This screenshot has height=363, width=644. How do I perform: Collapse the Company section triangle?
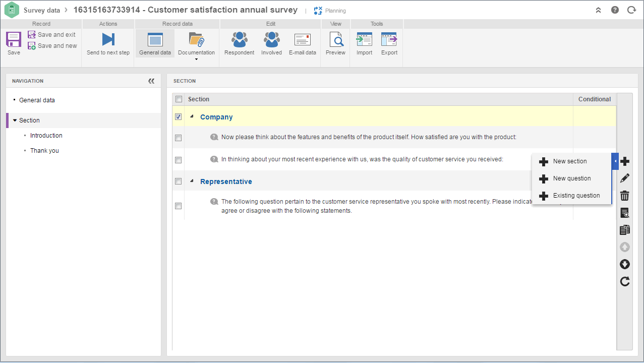point(192,116)
